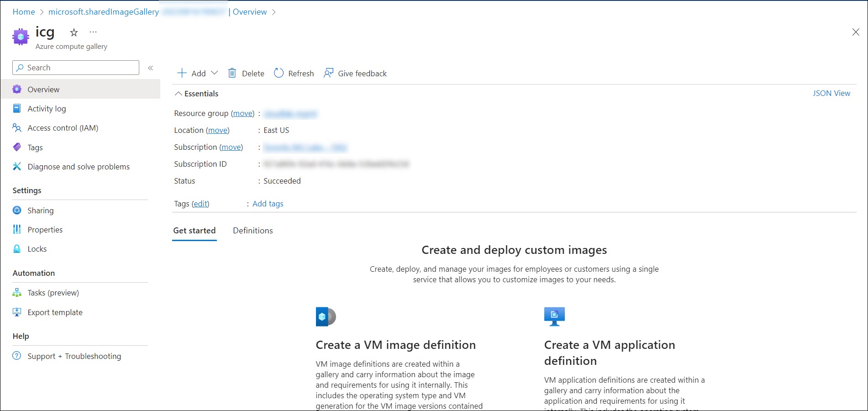Click the VM application definition icon
Viewport: 868px width, 411px height.
[x=554, y=316]
